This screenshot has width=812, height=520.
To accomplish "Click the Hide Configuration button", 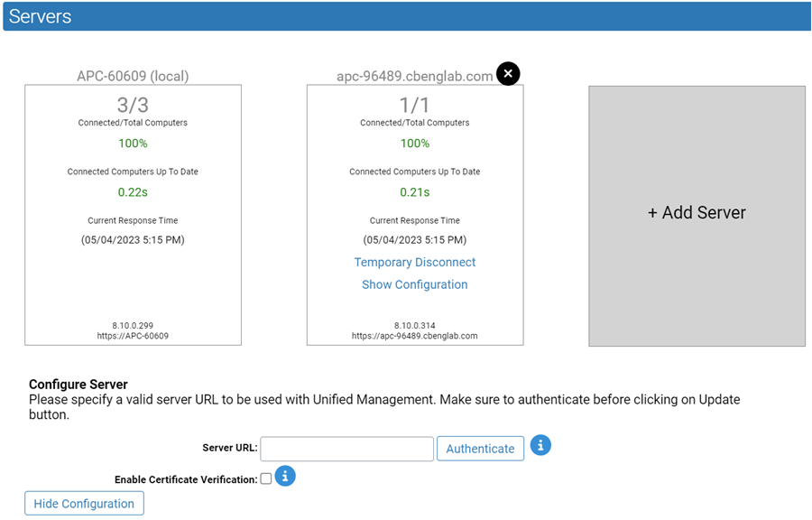I will (83, 503).
